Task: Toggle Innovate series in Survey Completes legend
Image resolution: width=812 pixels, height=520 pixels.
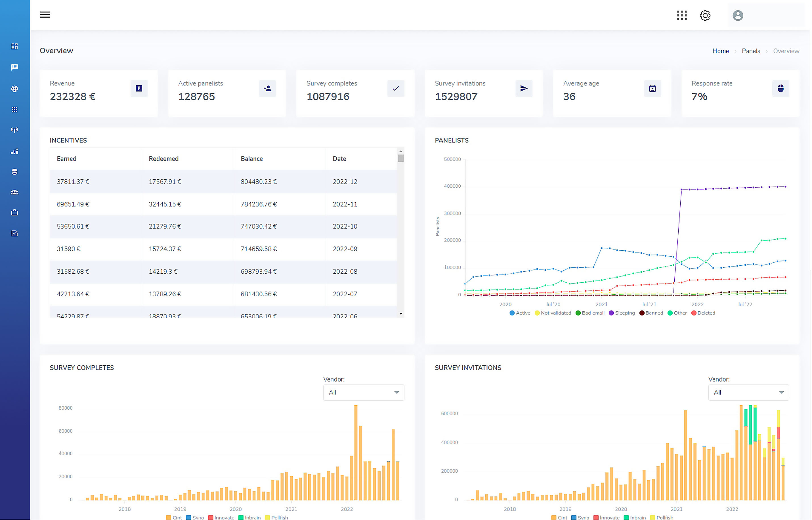Action: click(221, 517)
